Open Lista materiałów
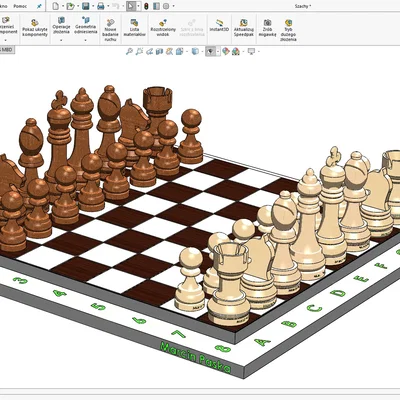 coord(134,27)
